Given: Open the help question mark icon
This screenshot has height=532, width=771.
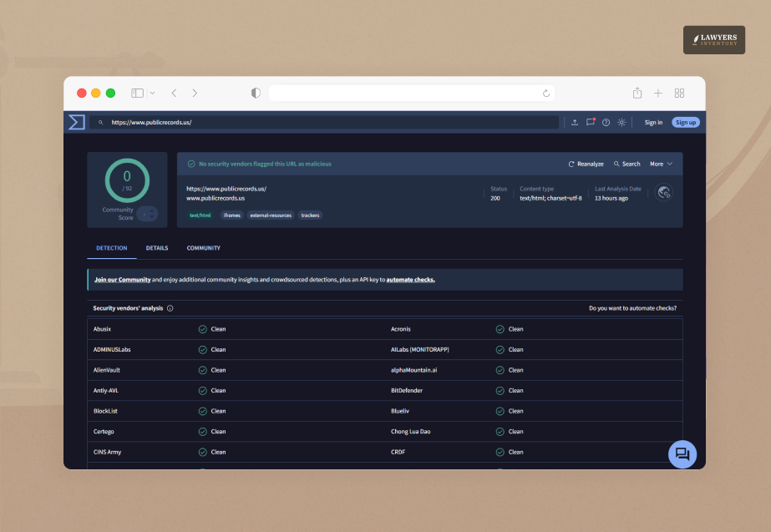Looking at the screenshot, I should point(606,123).
